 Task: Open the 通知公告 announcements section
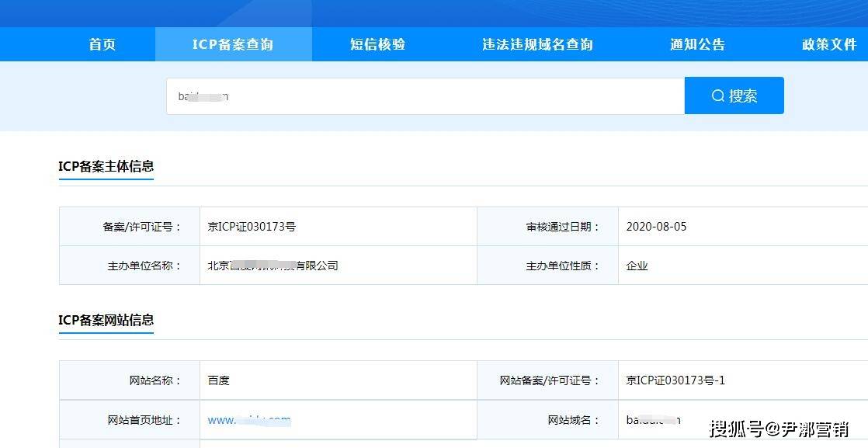click(696, 44)
